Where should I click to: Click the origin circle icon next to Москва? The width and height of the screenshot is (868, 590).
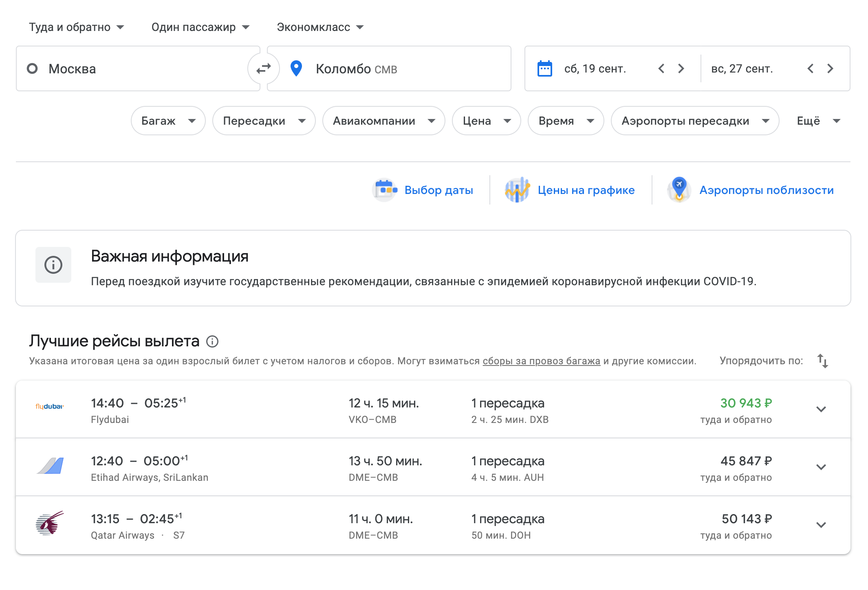32,68
